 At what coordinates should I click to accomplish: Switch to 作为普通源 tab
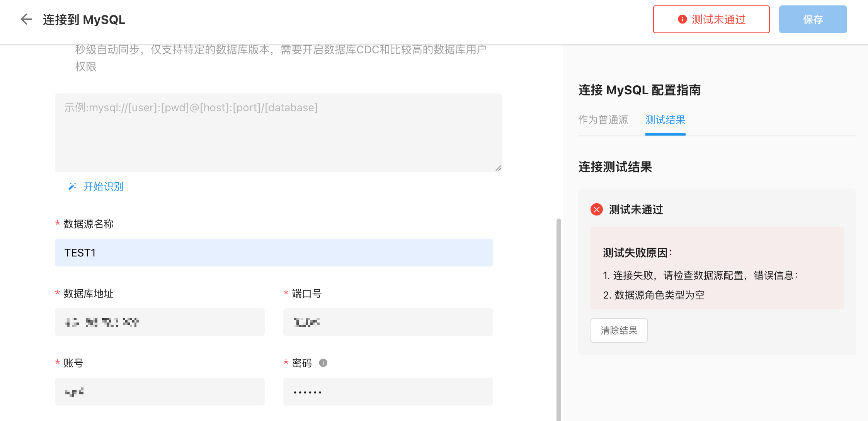point(603,120)
